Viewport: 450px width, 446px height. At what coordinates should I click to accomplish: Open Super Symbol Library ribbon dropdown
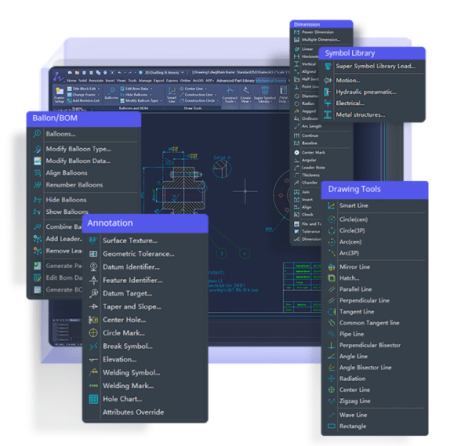(x=265, y=94)
